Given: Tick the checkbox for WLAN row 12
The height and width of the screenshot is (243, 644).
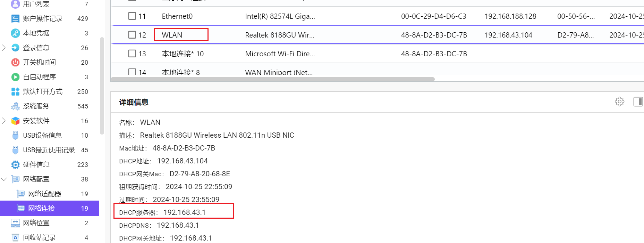Looking at the screenshot, I should [132, 35].
